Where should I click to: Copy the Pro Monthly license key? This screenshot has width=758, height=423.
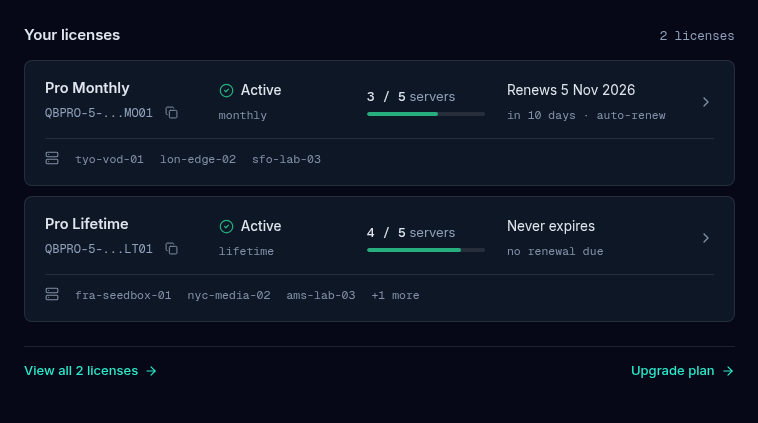pos(172,113)
